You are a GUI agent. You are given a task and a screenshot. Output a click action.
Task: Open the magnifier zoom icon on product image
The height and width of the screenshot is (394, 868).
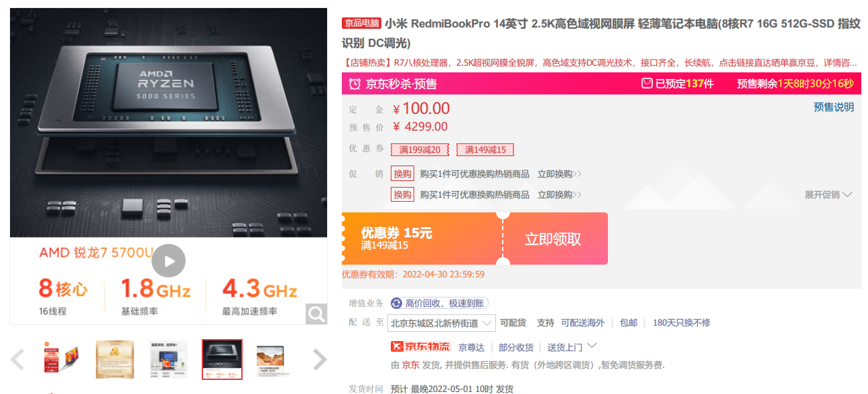pos(316,313)
